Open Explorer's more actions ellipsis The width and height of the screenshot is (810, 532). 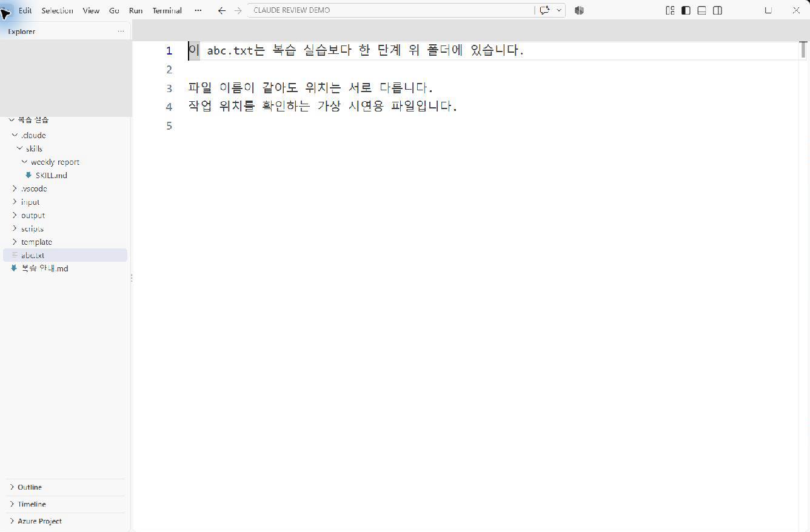(121, 32)
